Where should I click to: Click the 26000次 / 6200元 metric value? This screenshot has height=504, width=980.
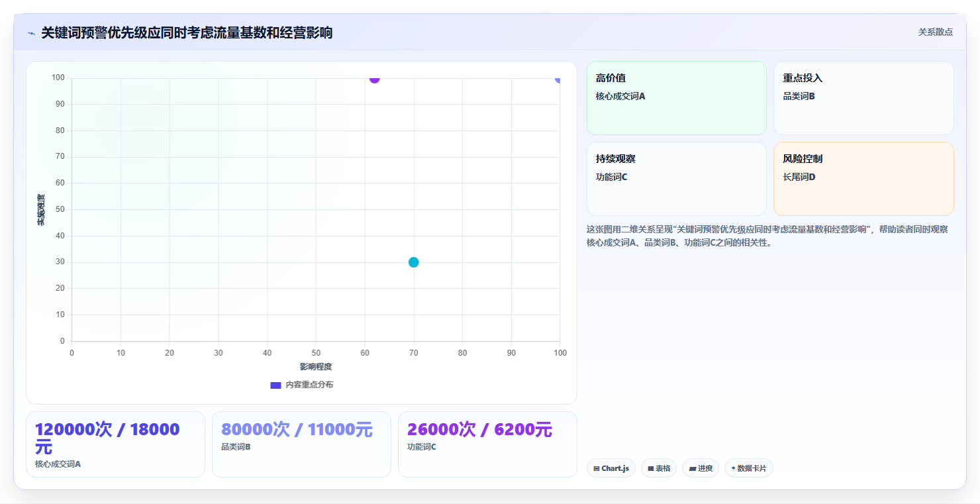(479, 429)
